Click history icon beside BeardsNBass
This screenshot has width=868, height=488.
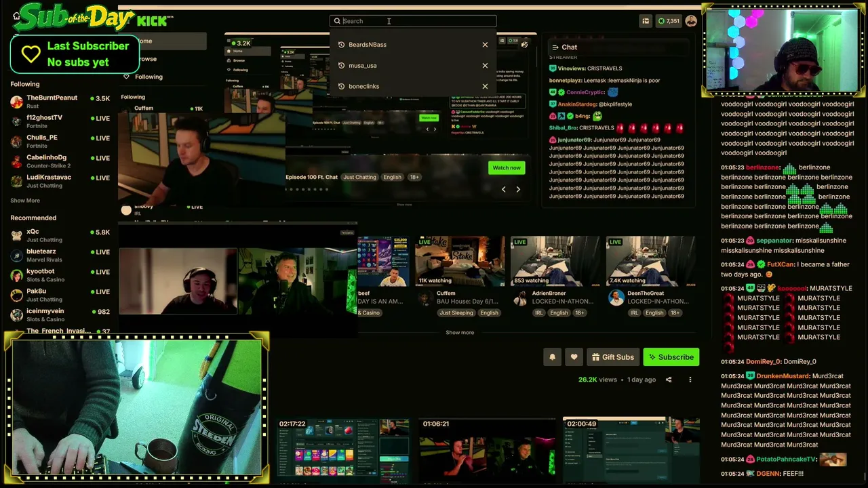click(x=341, y=45)
